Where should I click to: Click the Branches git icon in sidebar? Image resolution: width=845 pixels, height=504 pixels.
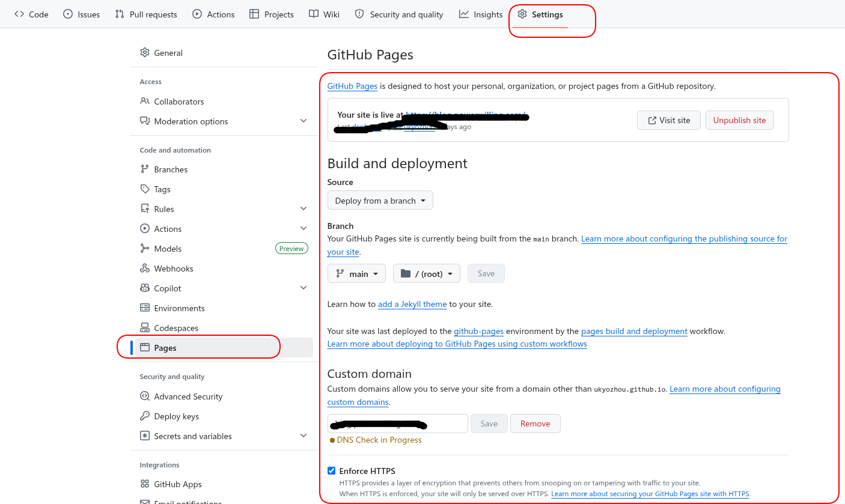click(144, 169)
